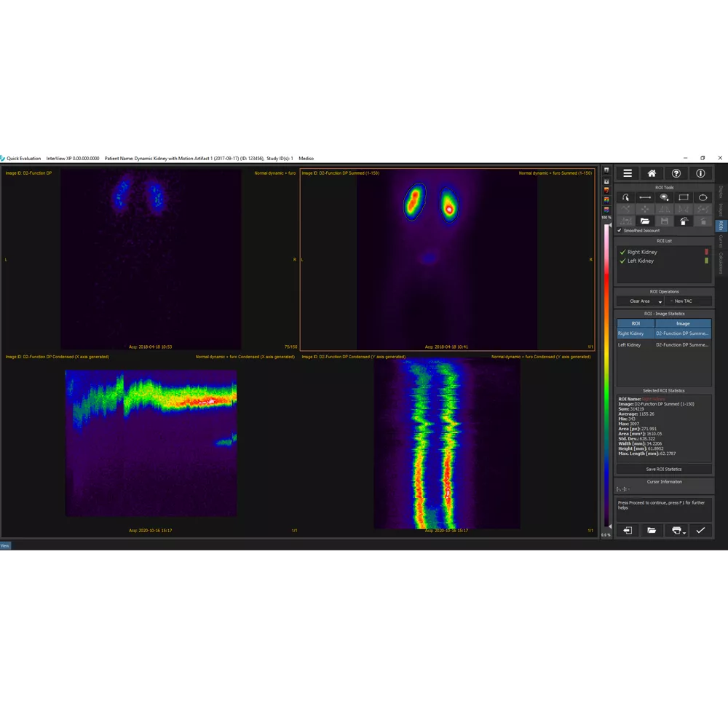The image size is (728, 728).
Task: Click the Proceed checkmark button
Action: point(700,530)
